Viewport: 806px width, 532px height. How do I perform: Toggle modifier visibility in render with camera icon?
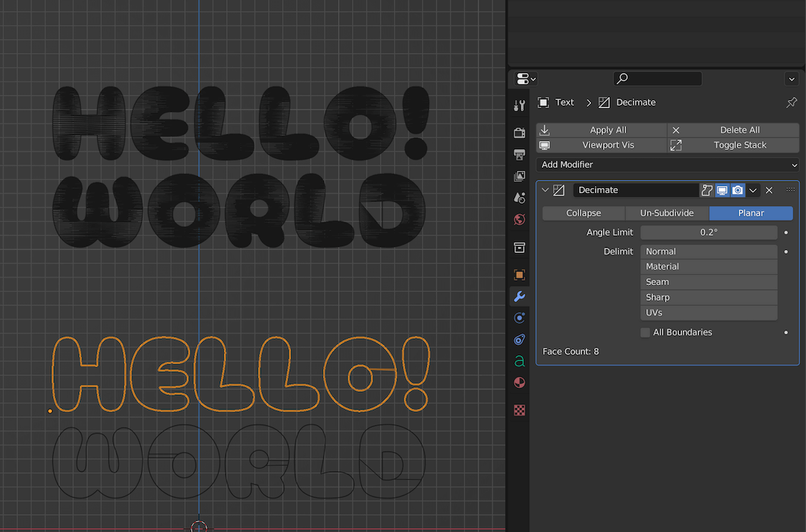point(737,190)
